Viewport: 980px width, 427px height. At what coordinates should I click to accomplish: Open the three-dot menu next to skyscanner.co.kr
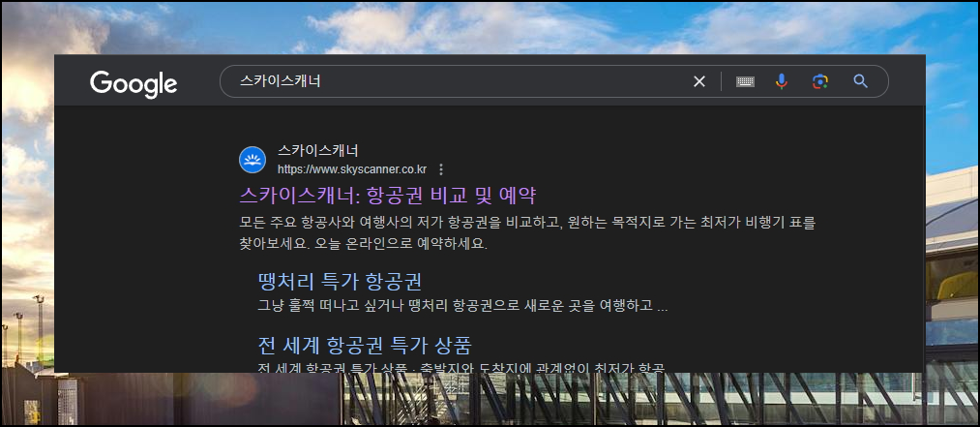click(441, 169)
